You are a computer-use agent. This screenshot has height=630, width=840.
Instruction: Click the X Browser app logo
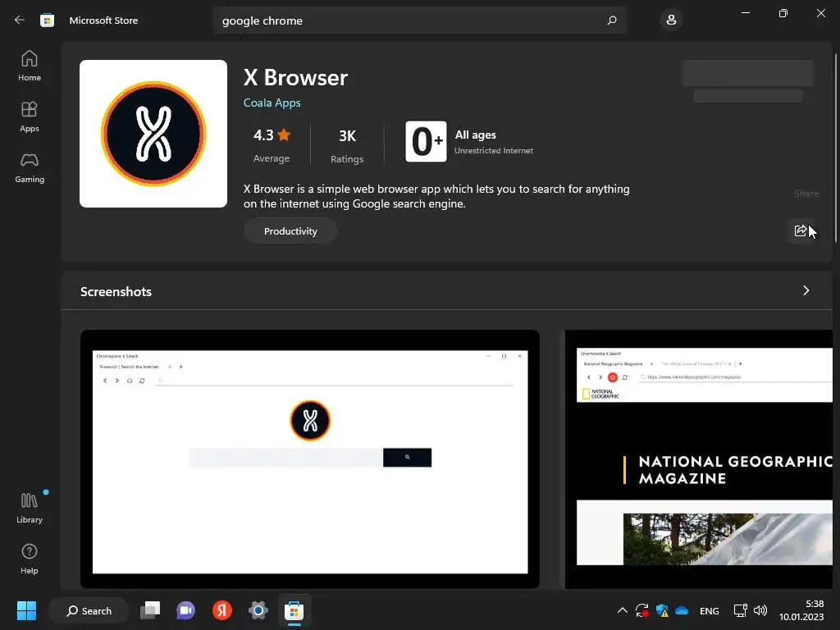click(153, 134)
